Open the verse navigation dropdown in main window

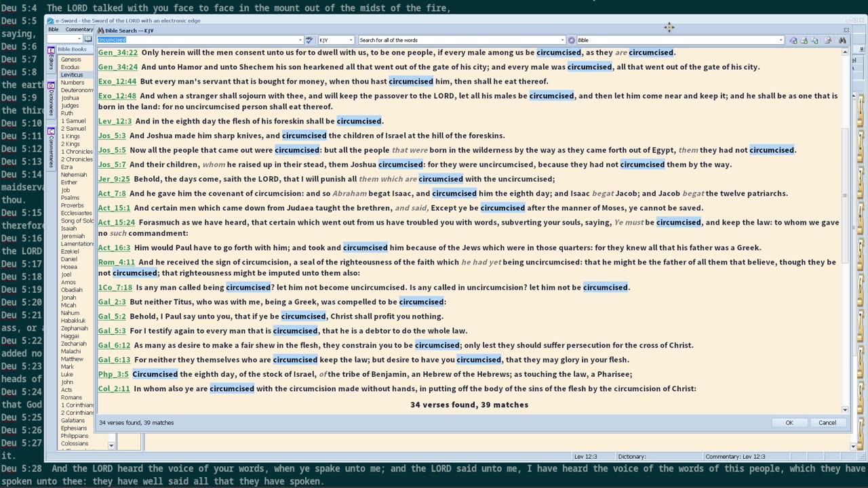coord(79,39)
